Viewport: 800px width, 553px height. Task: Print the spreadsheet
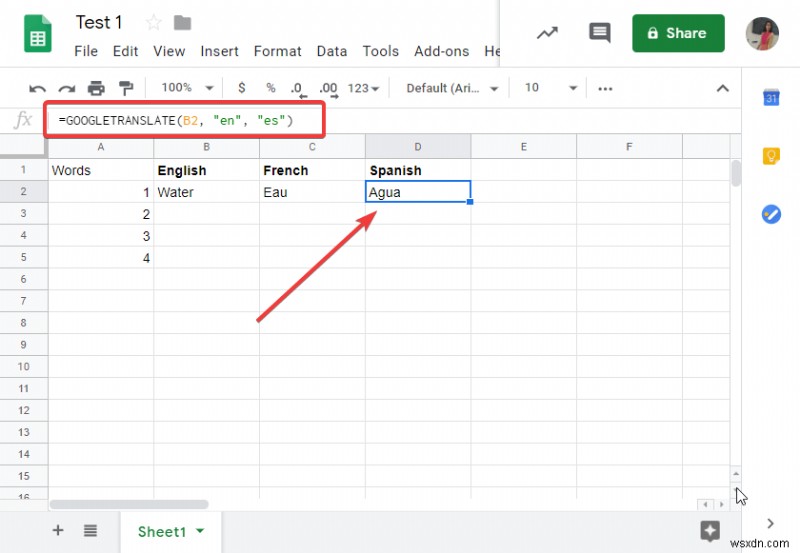click(x=96, y=88)
